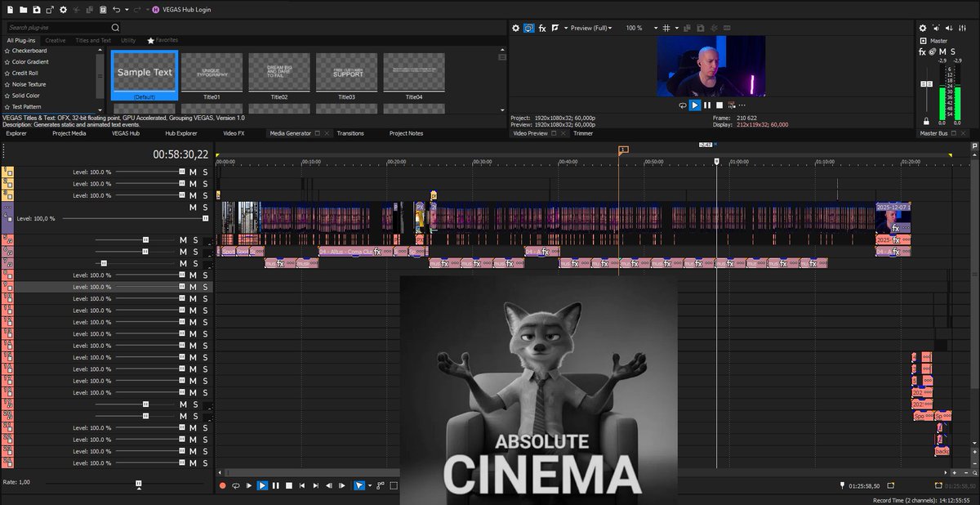The image size is (980, 505).
Task: Switch to the All Plug-ins tab
Action: [x=21, y=40]
